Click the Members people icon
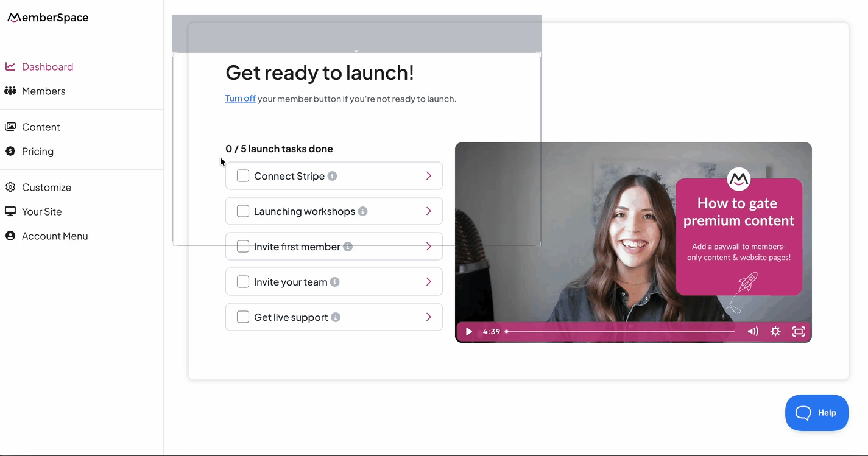868x456 pixels. click(10, 91)
